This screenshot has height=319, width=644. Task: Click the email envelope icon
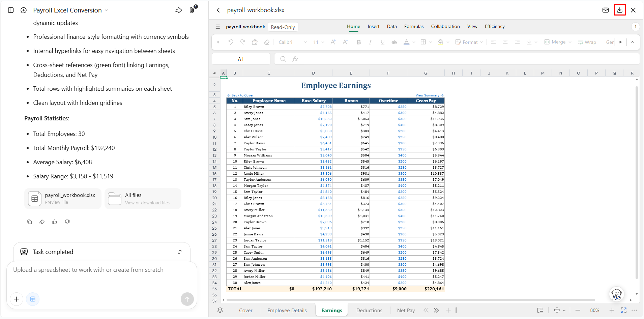coord(606,10)
